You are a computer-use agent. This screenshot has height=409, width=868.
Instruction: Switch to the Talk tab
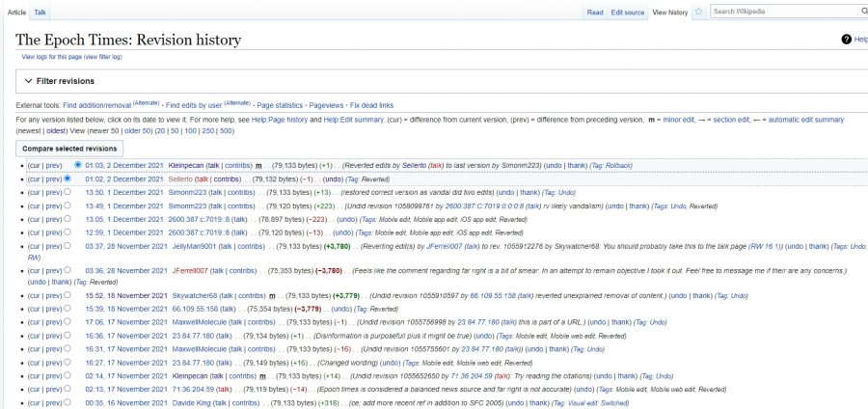40,13
